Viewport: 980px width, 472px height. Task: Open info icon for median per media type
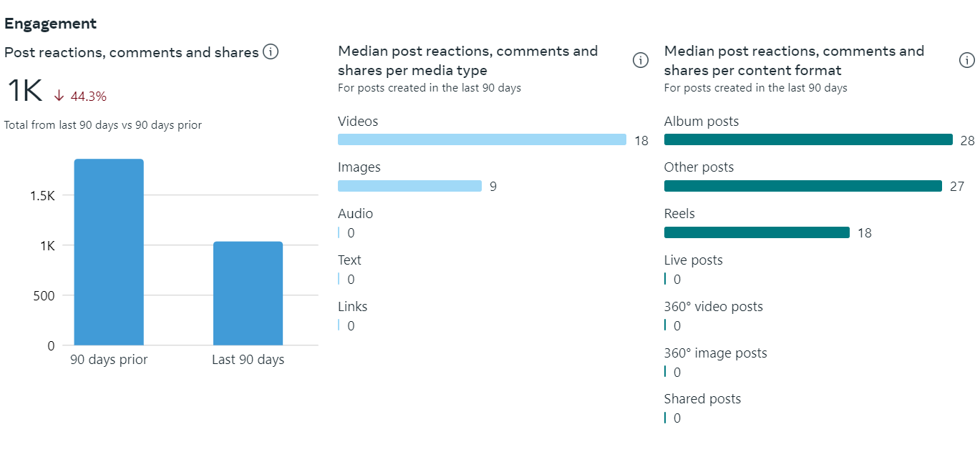pos(641,61)
